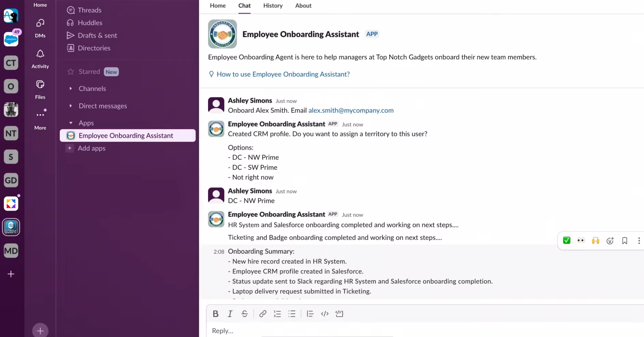Switch to the O workspace
The height and width of the screenshot is (337, 644).
coord(11,86)
